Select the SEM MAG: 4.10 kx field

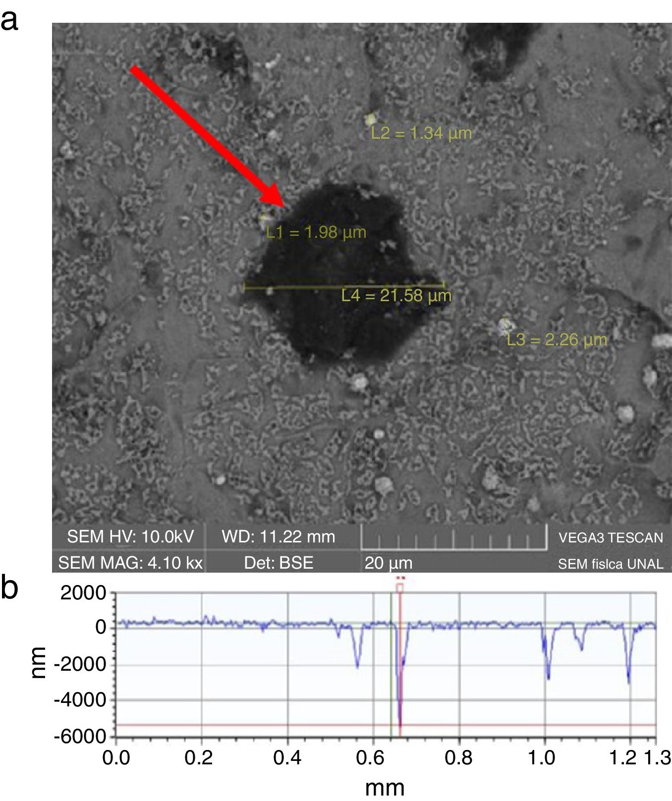pos(130,563)
